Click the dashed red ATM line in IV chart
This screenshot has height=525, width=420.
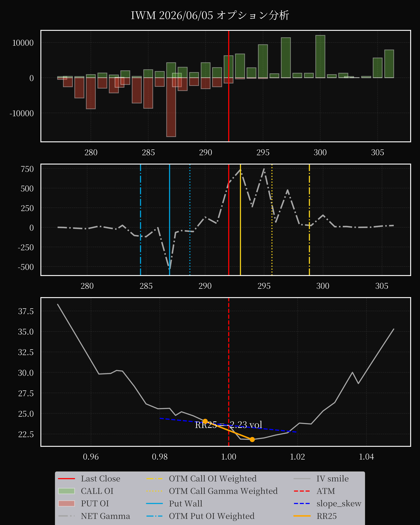click(229, 372)
